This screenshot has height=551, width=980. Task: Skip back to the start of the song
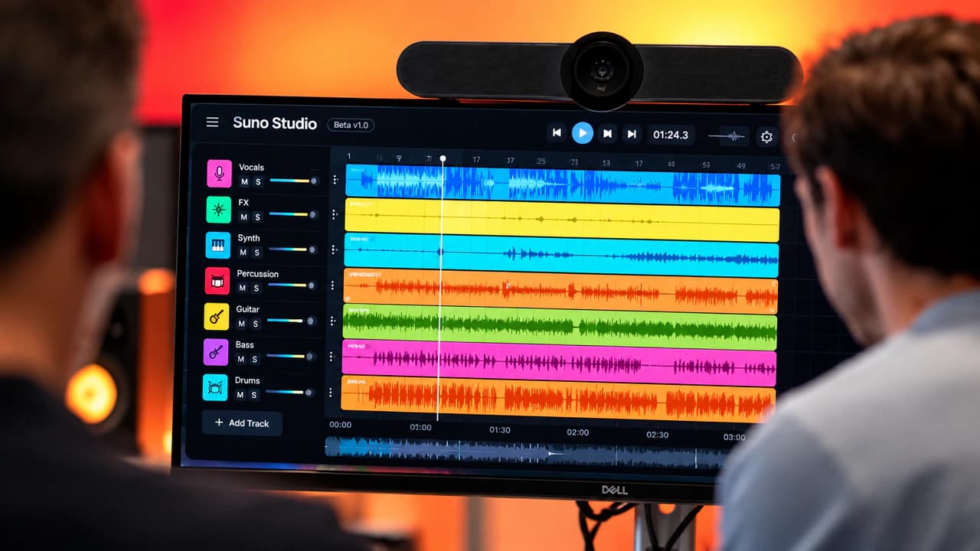[557, 133]
